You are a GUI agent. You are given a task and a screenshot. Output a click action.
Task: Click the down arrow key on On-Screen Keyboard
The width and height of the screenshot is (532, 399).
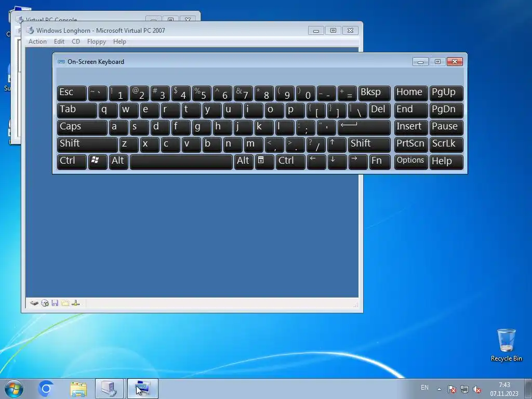337,162
